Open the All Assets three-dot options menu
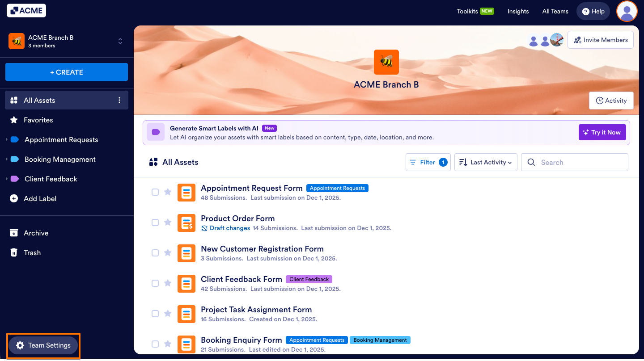This screenshot has width=644, height=361. [x=119, y=100]
